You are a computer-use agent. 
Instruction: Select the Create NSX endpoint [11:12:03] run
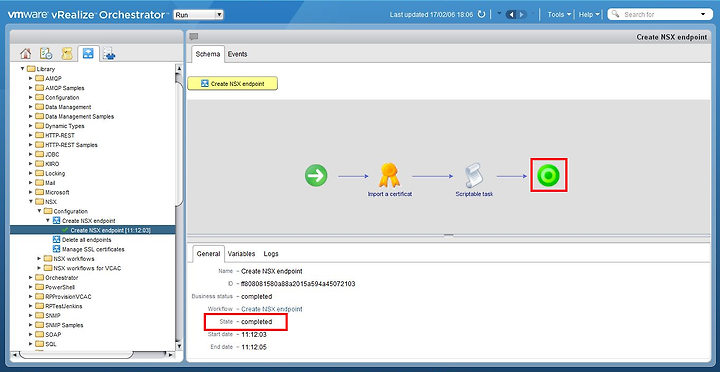[111, 230]
